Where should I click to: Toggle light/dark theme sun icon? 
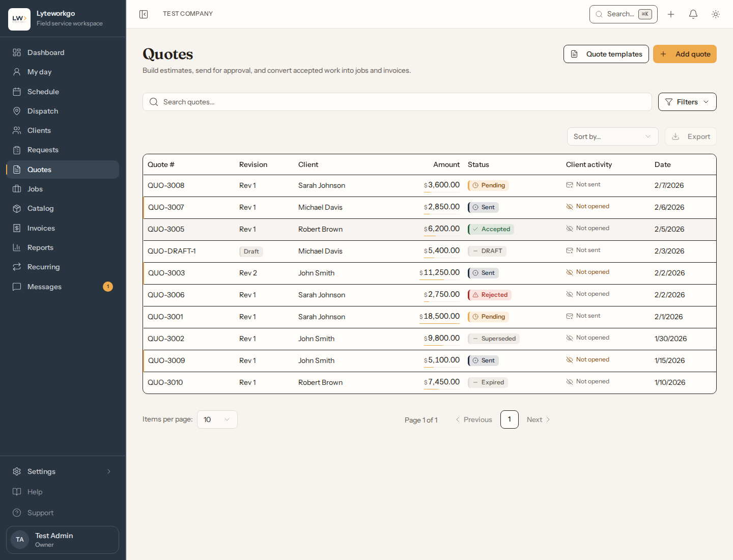[x=716, y=14]
